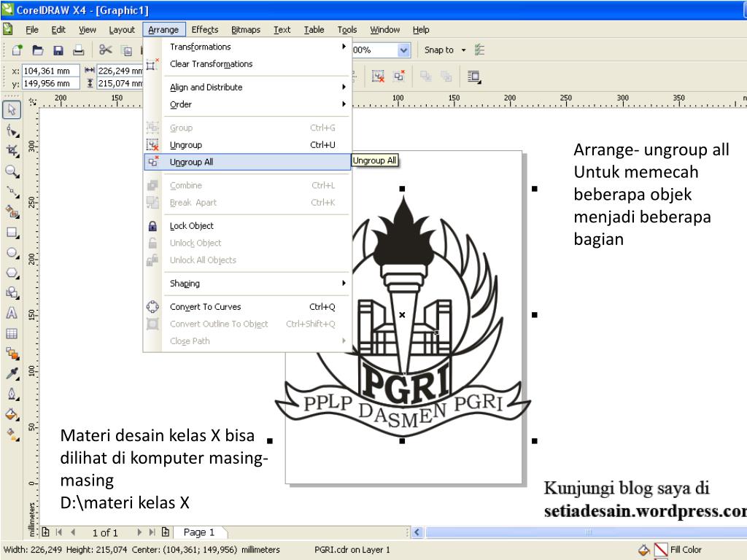747x560 pixels.
Task: Add a page with the left plus-page button
Action: coord(46,532)
